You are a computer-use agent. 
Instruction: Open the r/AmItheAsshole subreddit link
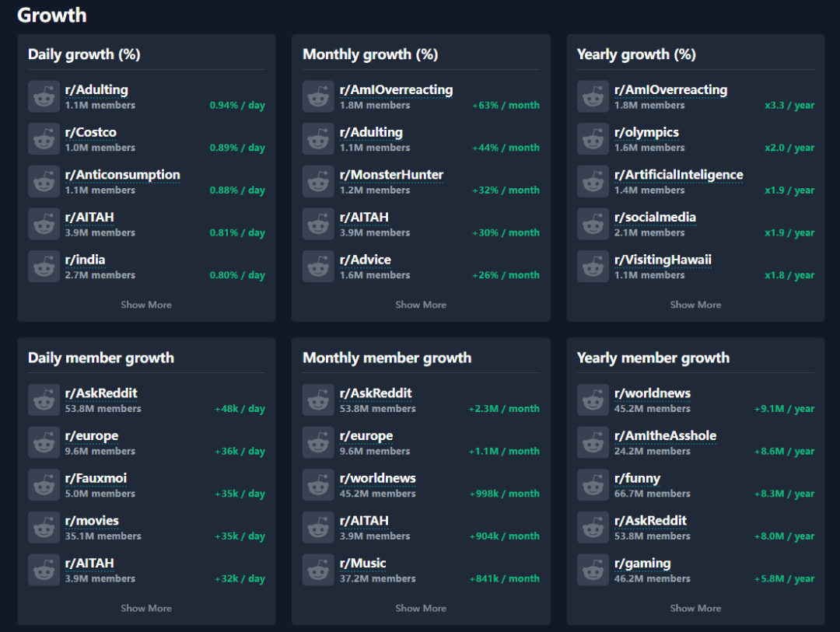click(665, 435)
